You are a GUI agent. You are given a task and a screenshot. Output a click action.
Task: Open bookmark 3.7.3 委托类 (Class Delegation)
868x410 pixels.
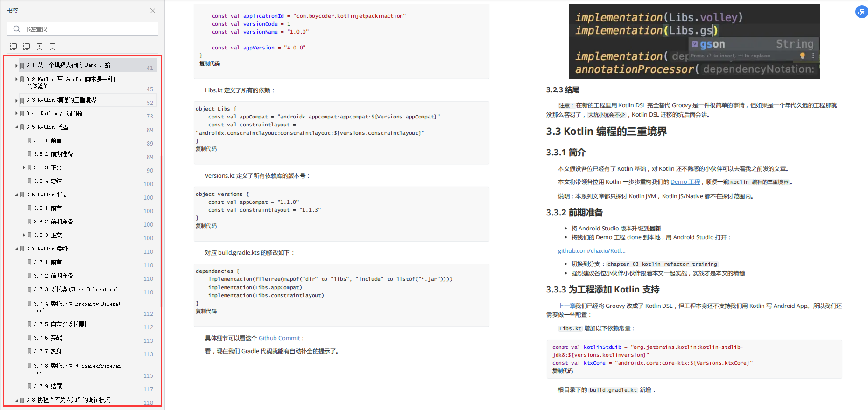point(76,289)
